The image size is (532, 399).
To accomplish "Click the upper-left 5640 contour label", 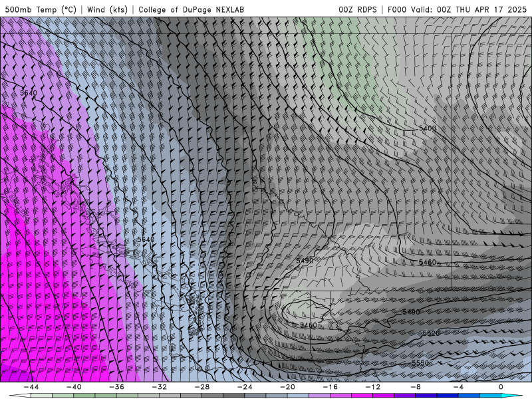I will (x=29, y=93).
